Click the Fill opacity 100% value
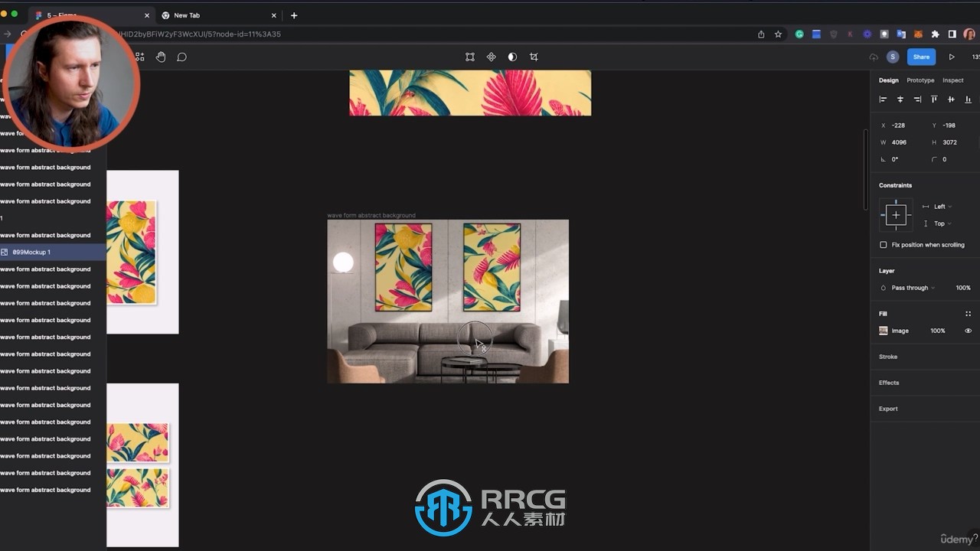This screenshot has height=551, width=980. pos(938,331)
